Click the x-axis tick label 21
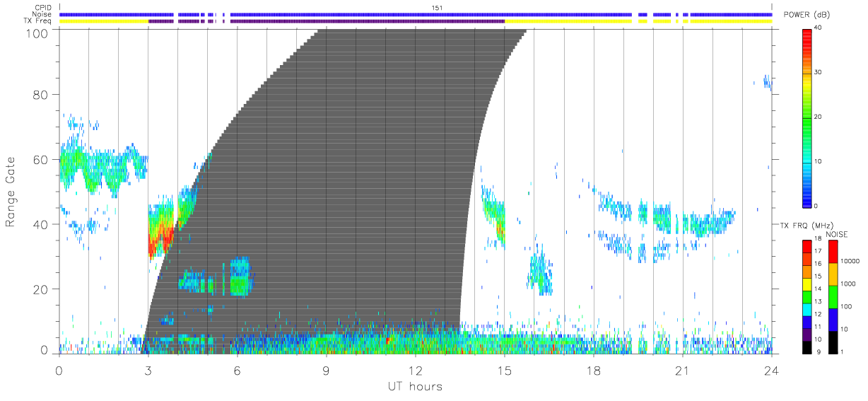 tap(683, 370)
